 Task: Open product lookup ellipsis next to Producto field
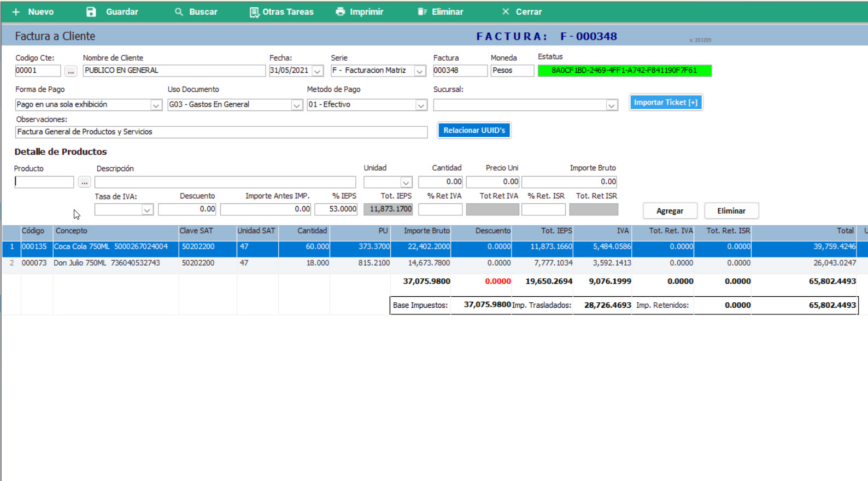(84, 182)
